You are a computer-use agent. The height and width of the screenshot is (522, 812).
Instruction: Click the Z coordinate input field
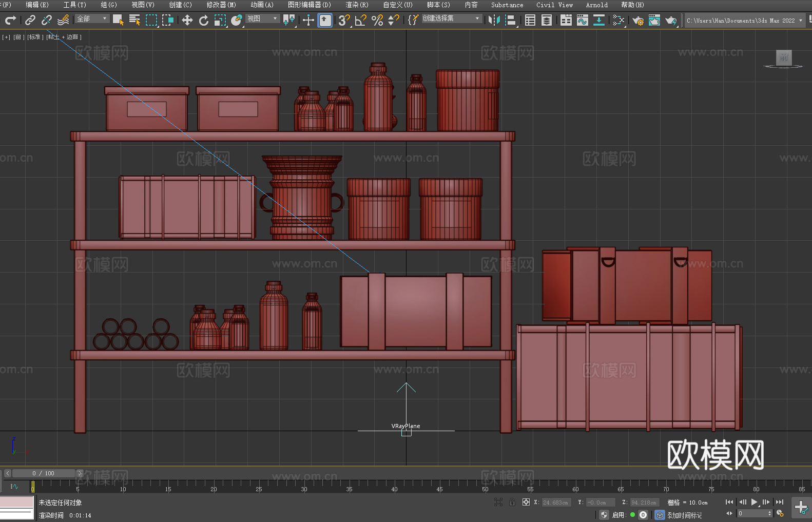coord(645,502)
